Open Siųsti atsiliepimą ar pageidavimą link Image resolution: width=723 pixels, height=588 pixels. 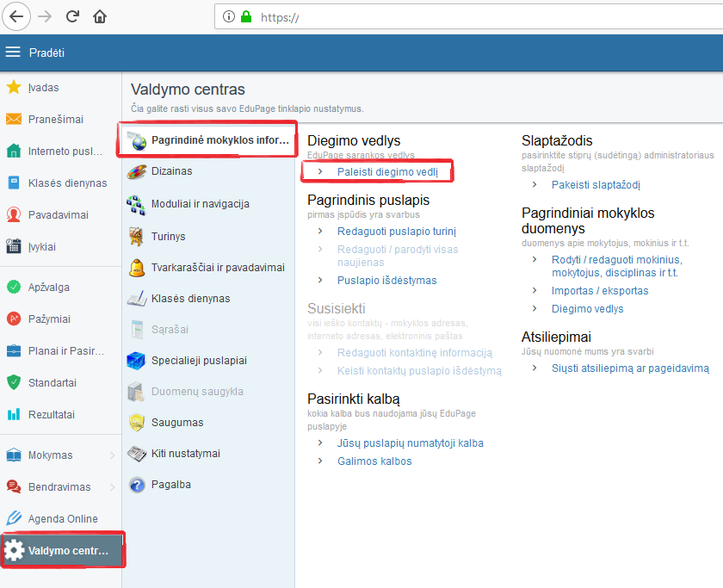(630, 368)
